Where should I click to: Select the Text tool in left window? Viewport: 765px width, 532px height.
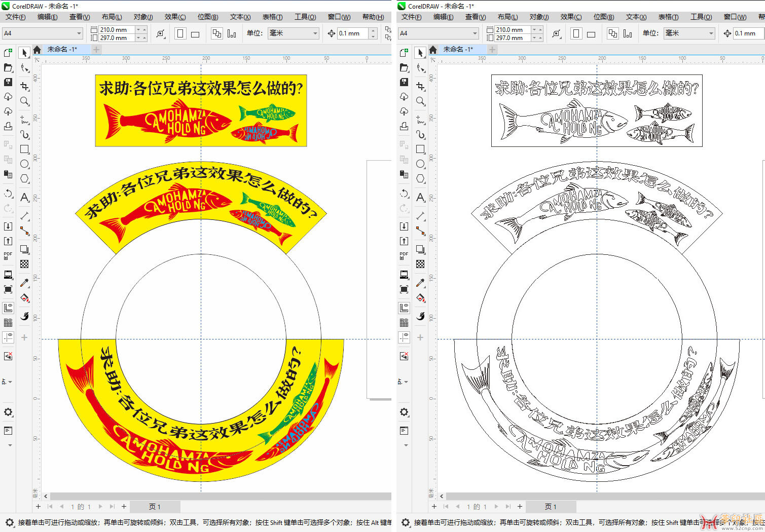click(24, 198)
